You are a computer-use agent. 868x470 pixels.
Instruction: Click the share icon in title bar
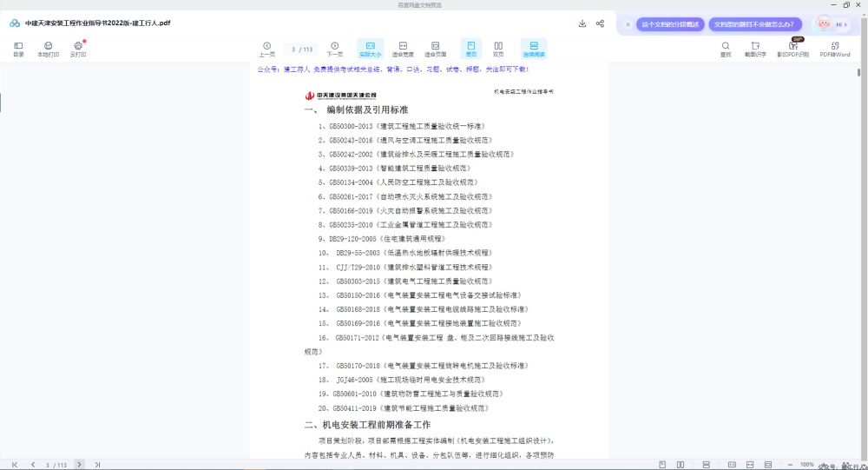(x=600, y=23)
